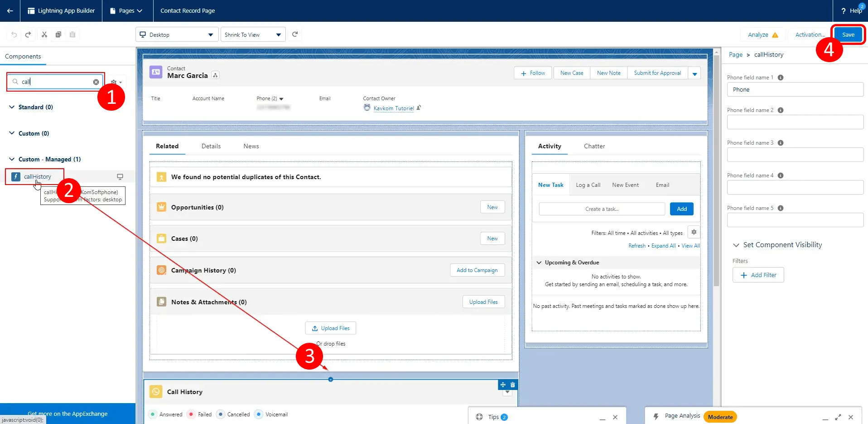Image resolution: width=868 pixels, height=424 pixels.
Task: Open activity filter settings gear
Action: (694, 232)
